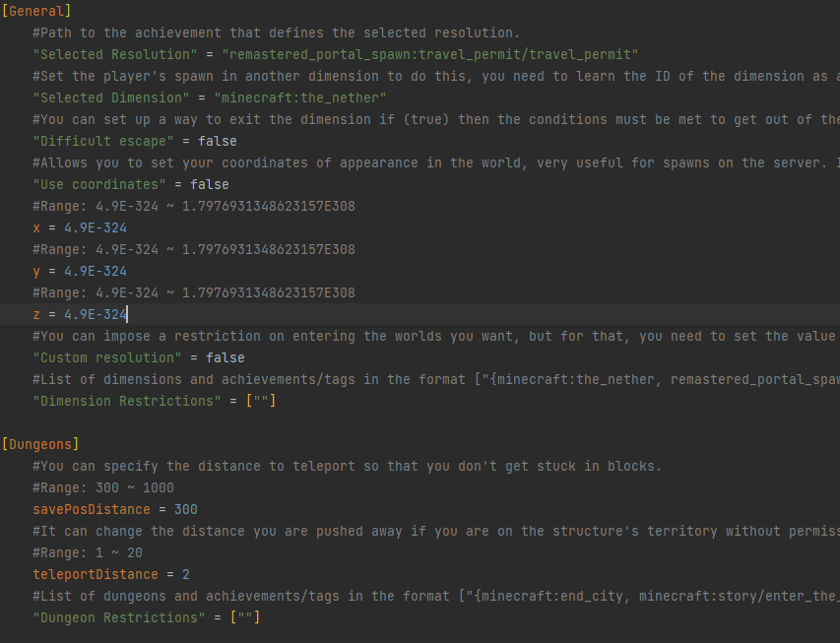
Task: Click the false value of "Use coordinates"
Action: click(x=209, y=184)
